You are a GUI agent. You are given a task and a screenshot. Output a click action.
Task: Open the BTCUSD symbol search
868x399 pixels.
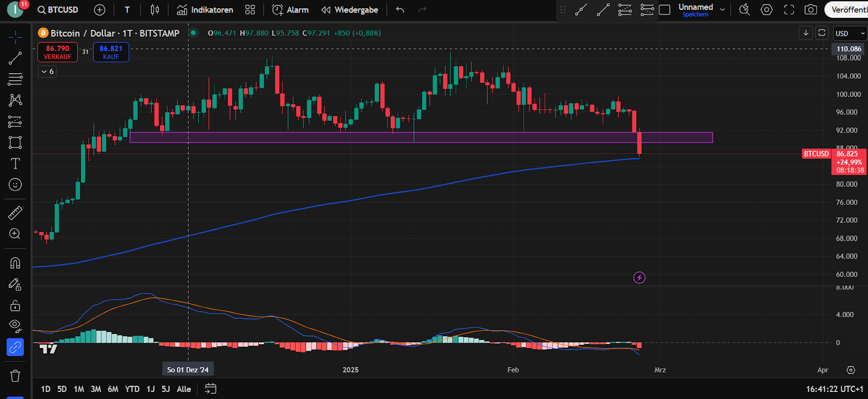point(58,10)
